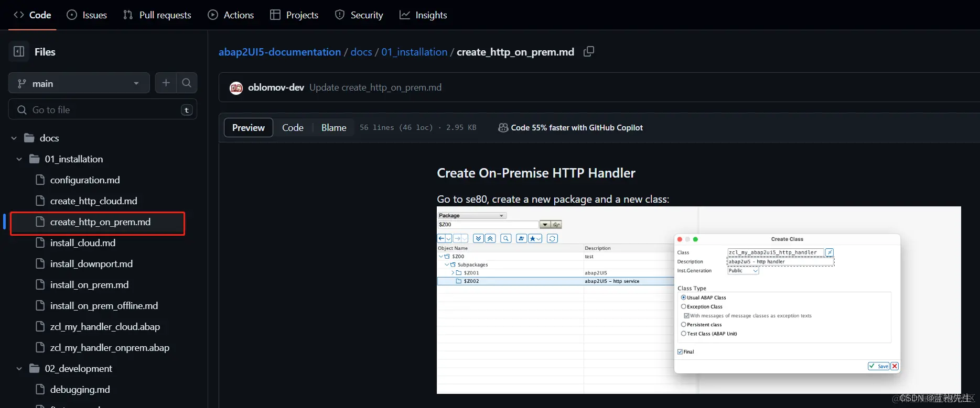Click the docs breadcrumb link
Image resolution: width=980 pixels, height=408 pixels.
point(361,52)
